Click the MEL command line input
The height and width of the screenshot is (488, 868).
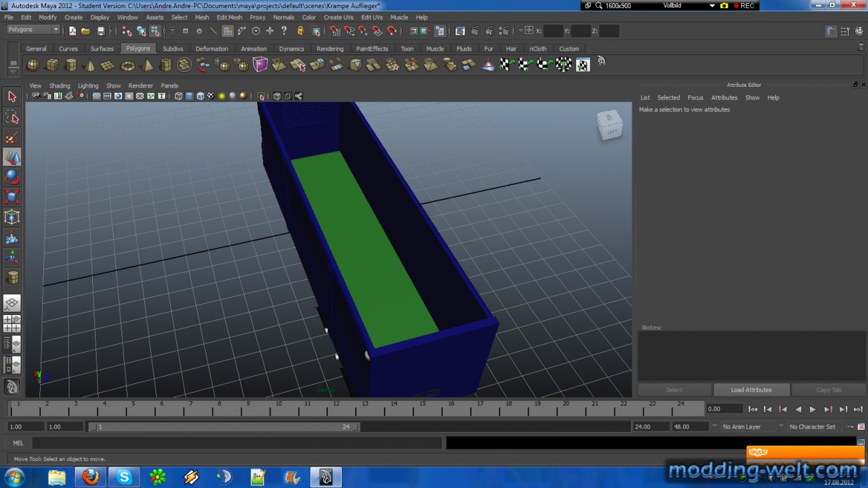pos(237,443)
